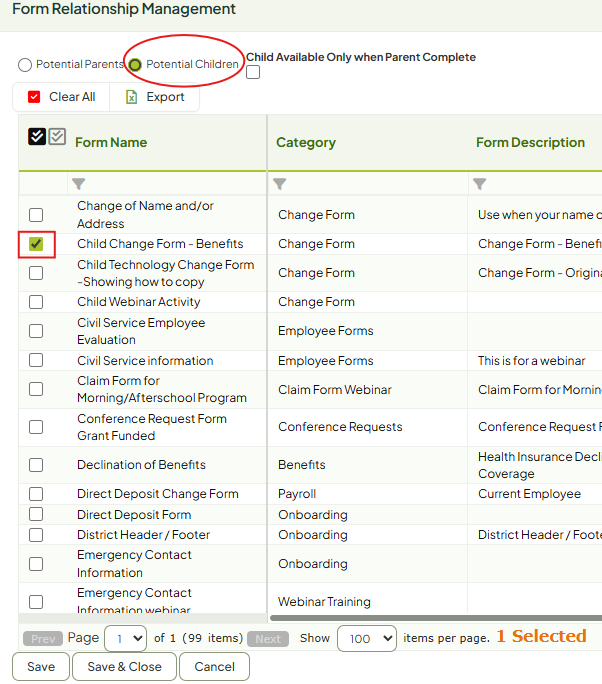Screen dimensions: 602x684
Task: Check Declination of Benefits row
Action: pos(36,465)
